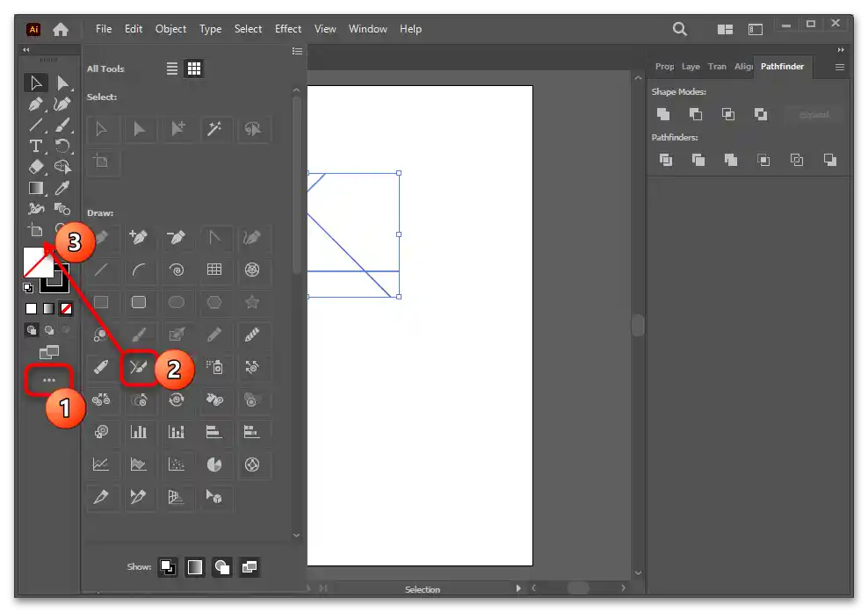Open the Edit Toolbar three-dots button
868x612 pixels.
click(x=48, y=380)
